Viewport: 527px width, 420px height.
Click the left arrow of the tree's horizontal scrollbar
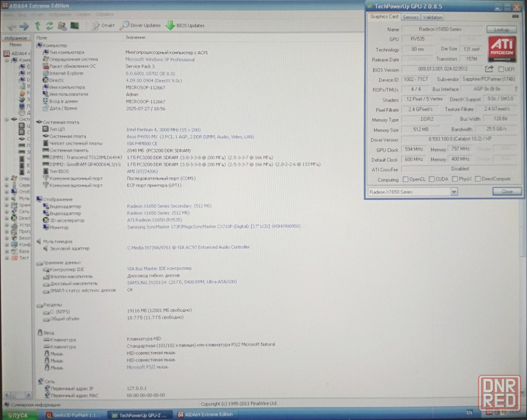[7, 395]
